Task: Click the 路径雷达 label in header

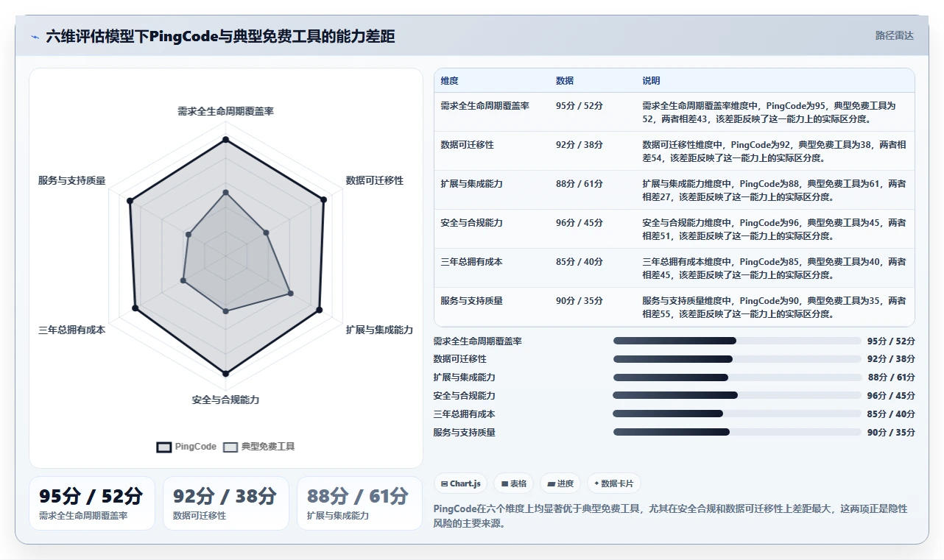Action: 894,35
